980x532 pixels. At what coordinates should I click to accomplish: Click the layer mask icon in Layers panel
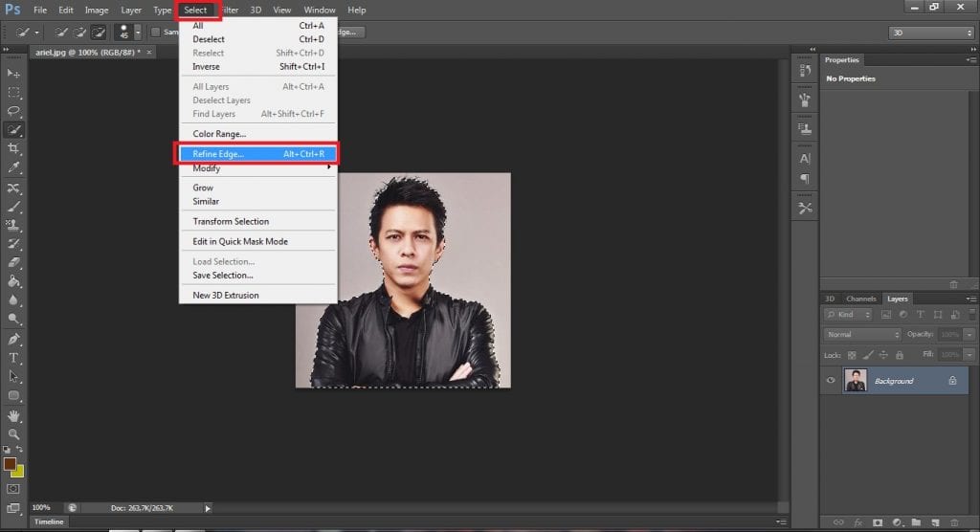tap(878, 522)
